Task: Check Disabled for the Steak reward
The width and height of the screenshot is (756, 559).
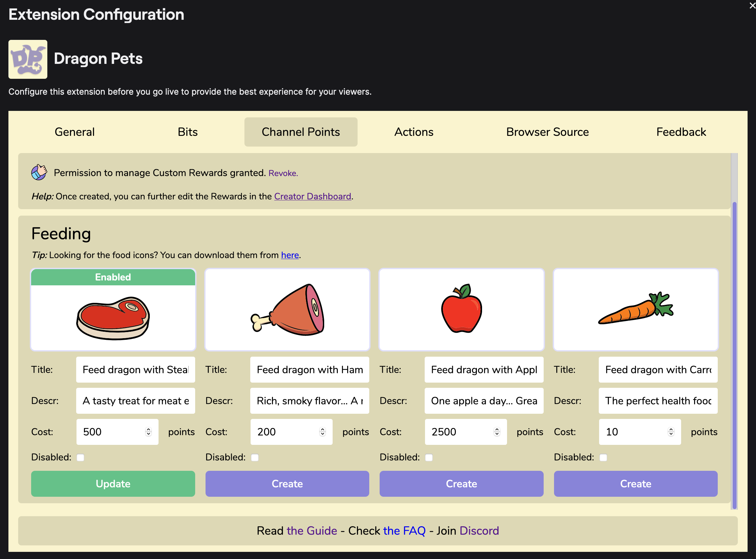Action: [x=80, y=458]
